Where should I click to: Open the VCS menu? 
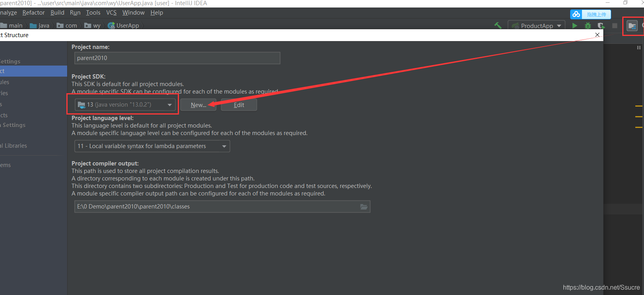(x=111, y=13)
